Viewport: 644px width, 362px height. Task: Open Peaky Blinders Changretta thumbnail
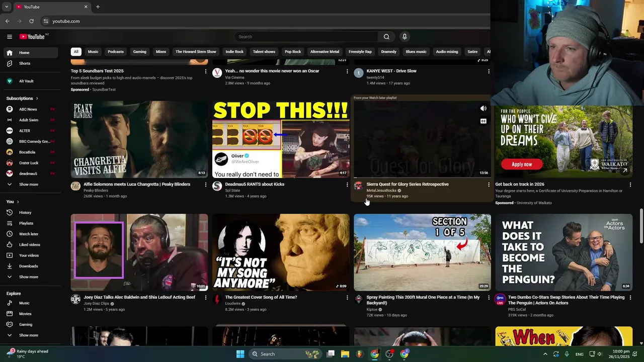[139, 139]
